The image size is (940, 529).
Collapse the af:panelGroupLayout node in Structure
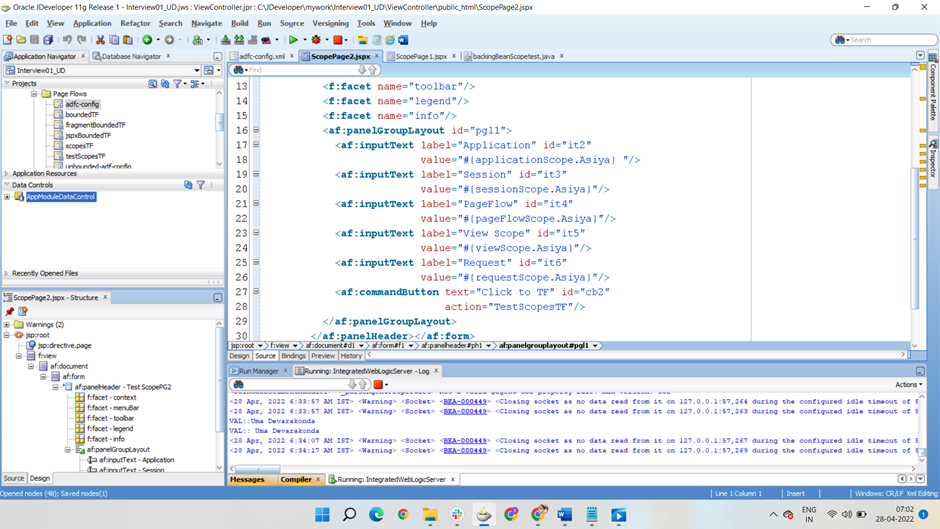pyautogui.click(x=68, y=449)
